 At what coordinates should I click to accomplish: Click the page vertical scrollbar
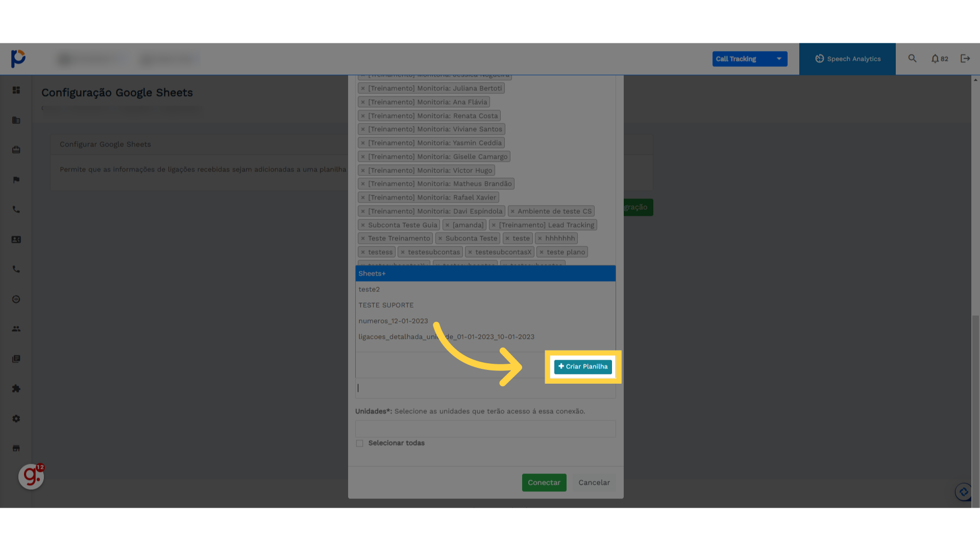coord(975,410)
